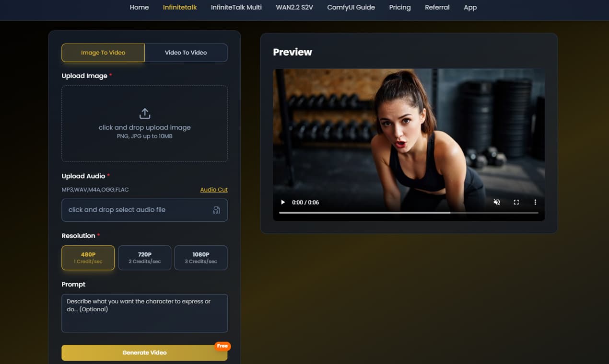The width and height of the screenshot is (609, 364).
Task: Select 480P resolution option
Action: pyautogui.click(x=88, y=258)
